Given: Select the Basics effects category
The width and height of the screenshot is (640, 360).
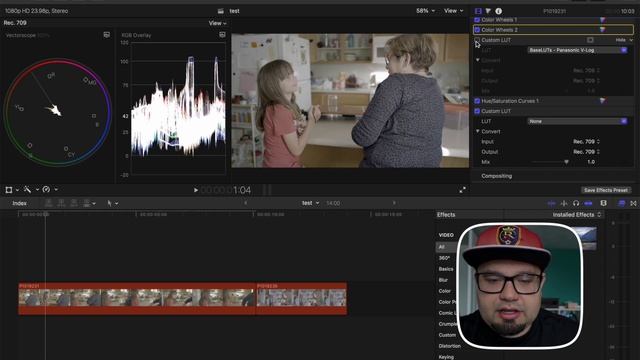Looking at the screenshot, I should (x=446, y=269).
